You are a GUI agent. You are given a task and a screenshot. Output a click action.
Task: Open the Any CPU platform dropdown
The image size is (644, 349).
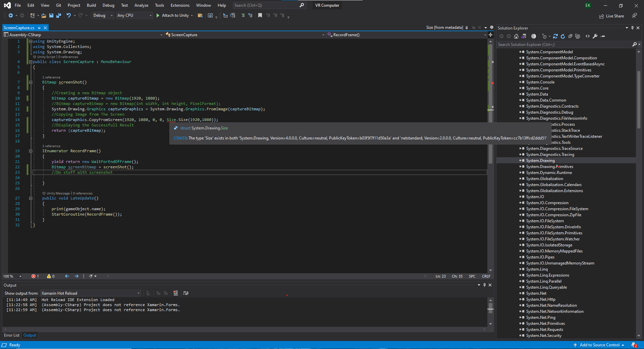pos(134,15)
